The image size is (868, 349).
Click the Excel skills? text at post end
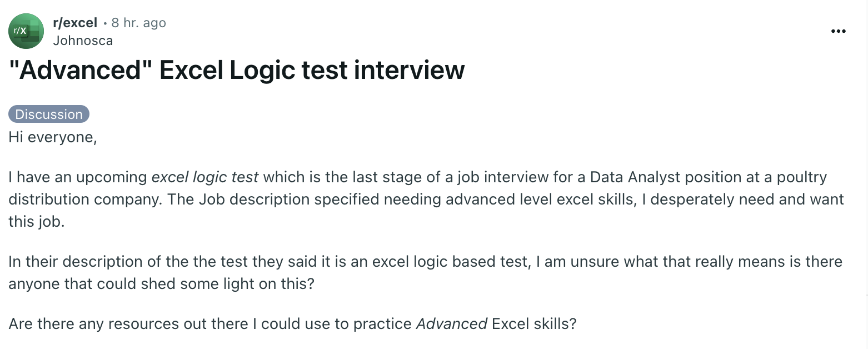click(x=535, y=323)
